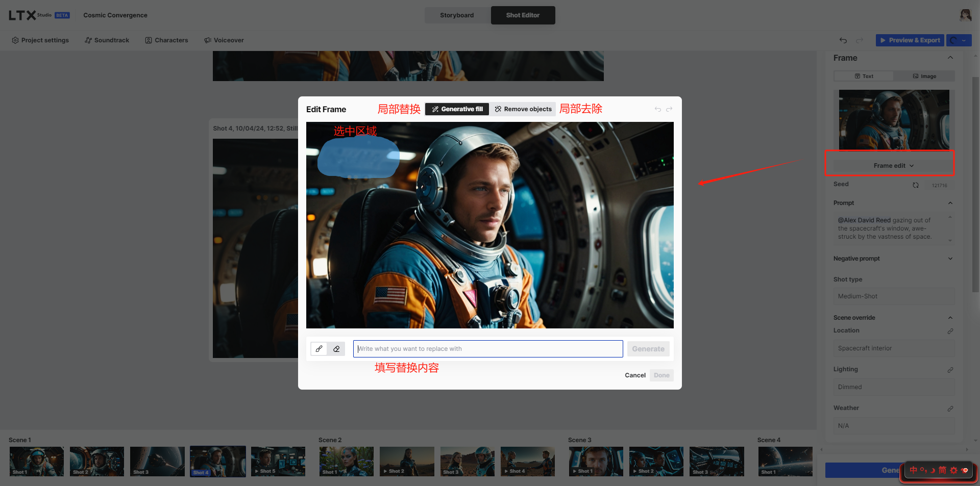Image resolution: width=980 pixels, height=486 pixels.
Task: Select Scene 4 Shot 1 thumbnail
Action: (785, 462)
